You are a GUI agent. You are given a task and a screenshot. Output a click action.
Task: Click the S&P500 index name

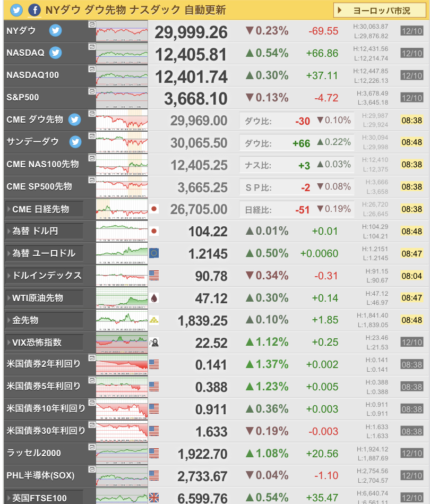tap(22, 97)
